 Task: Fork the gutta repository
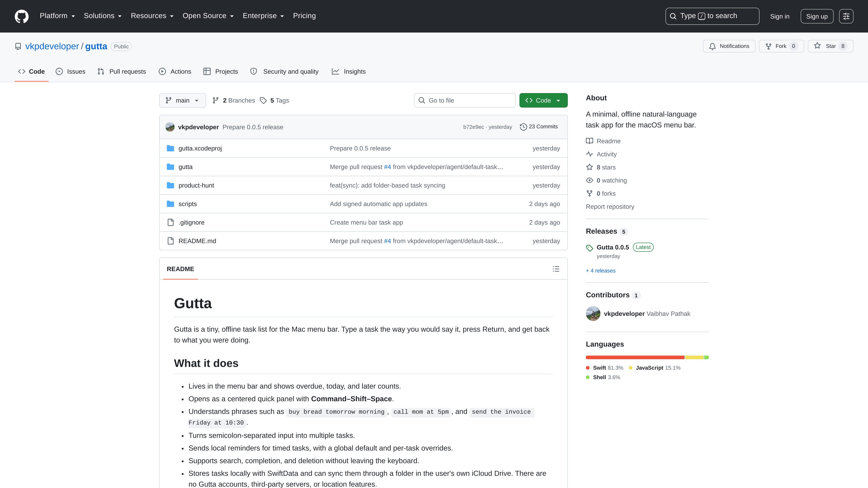coord(781,46)
